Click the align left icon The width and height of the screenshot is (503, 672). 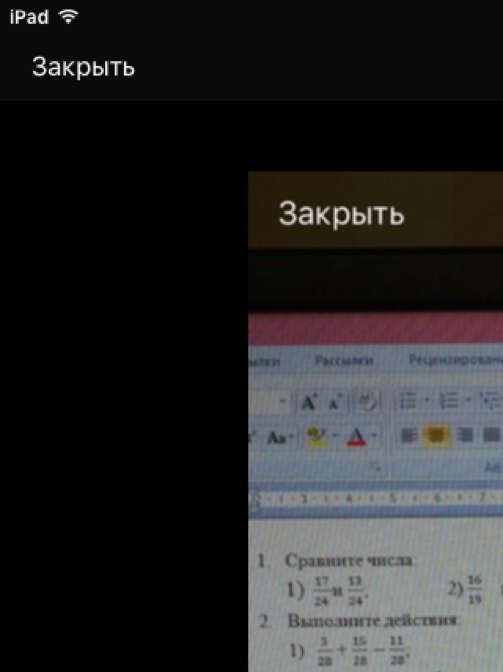click(x=407, y=435)
